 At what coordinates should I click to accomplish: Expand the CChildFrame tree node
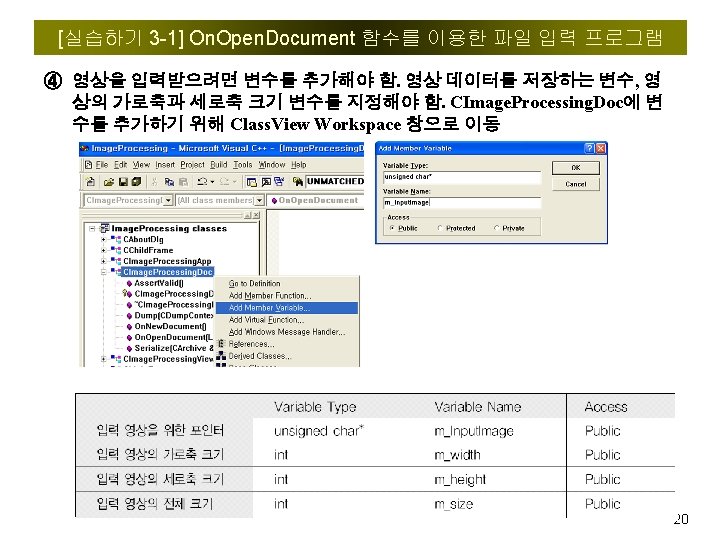point(103,250)
